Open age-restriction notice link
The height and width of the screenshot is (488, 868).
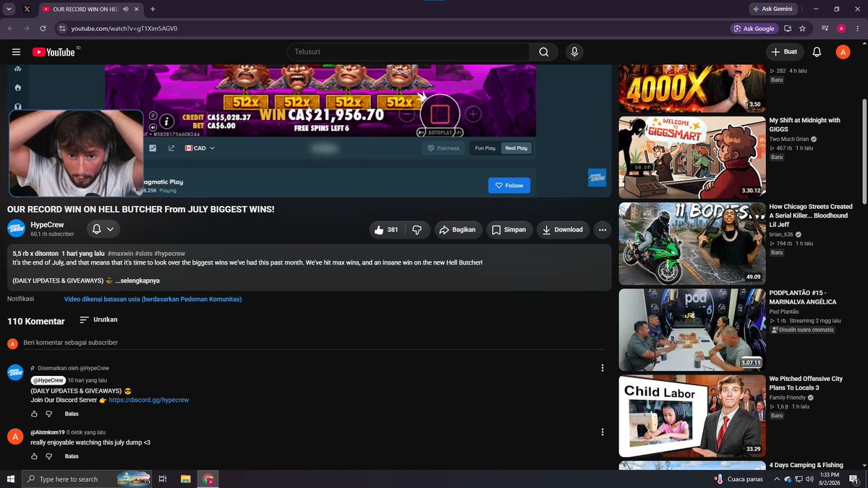(x=153, y=299)
